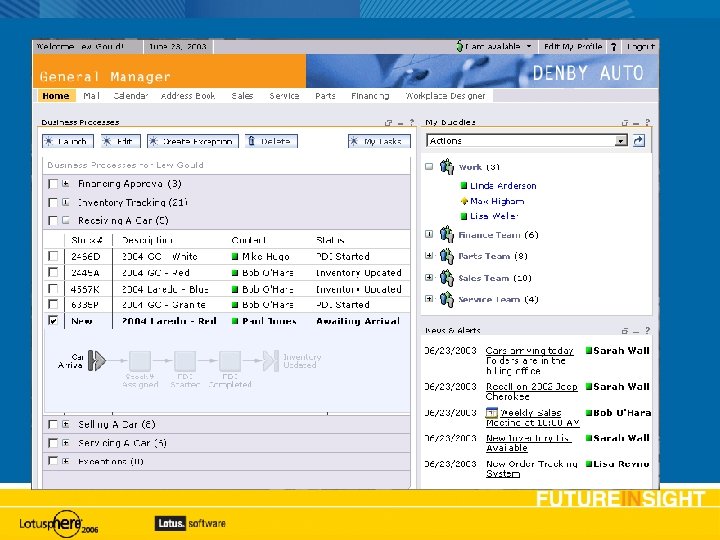Image resolution: width=720 pixels, height=540 pixels.
Task: Detach the My Buddies panel window
Action: [x=624, y=123]
